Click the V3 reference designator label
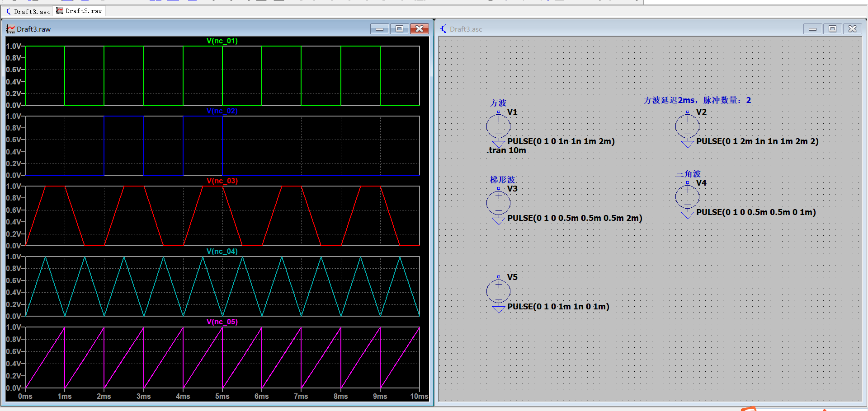The image size is (868, 411). pos(512,189)
